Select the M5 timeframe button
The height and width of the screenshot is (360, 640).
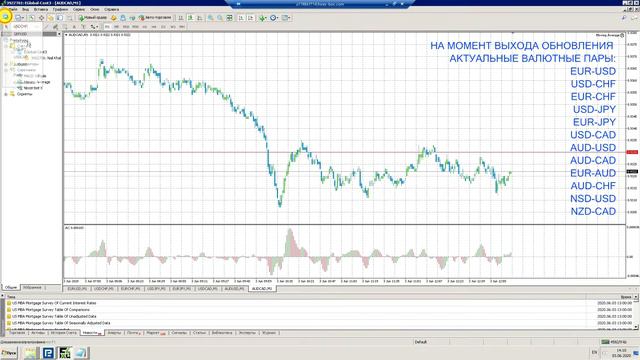point(116,27)
